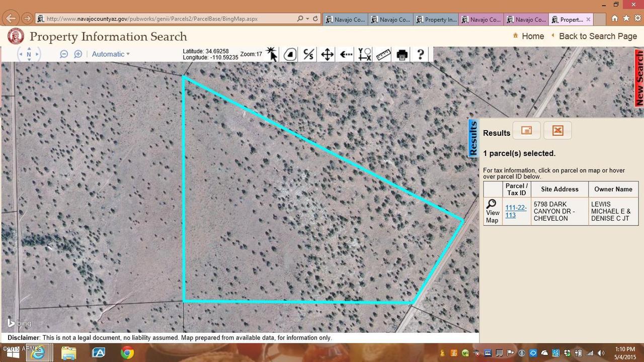644x362 pixels.
Task: Click the View Map magnifier for parcel
Action: tap(492, 204)
